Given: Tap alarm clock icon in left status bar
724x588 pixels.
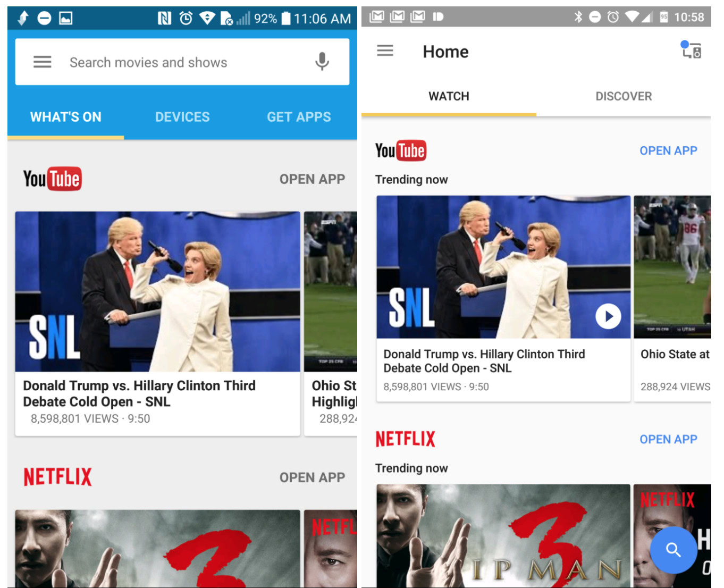Looking at the screenshot, I should pyautogui.click(x=186, y=19).
